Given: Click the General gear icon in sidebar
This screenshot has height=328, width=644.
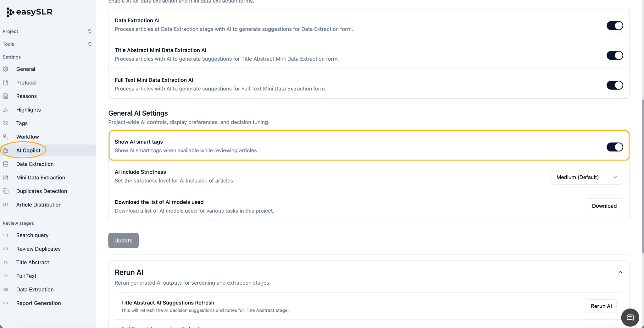Looking at the screenshot, I should pyautogui.click(x=6, y=69).
